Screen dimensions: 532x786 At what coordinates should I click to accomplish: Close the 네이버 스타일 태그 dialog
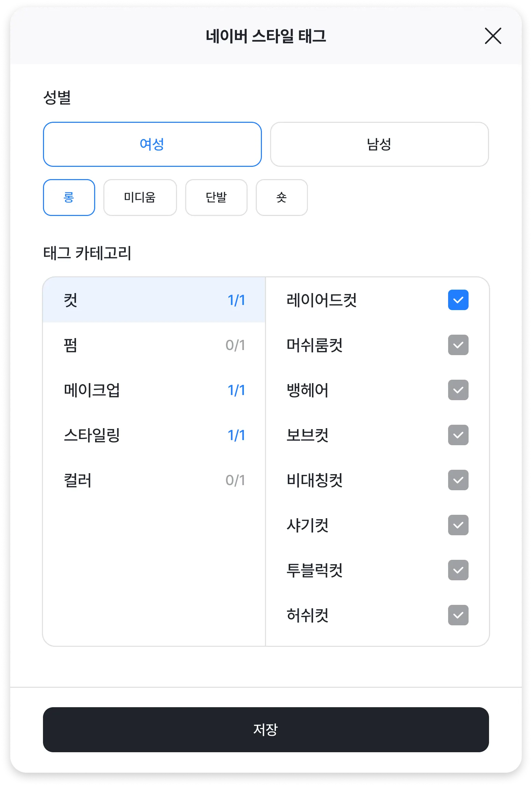pos(493,36)
